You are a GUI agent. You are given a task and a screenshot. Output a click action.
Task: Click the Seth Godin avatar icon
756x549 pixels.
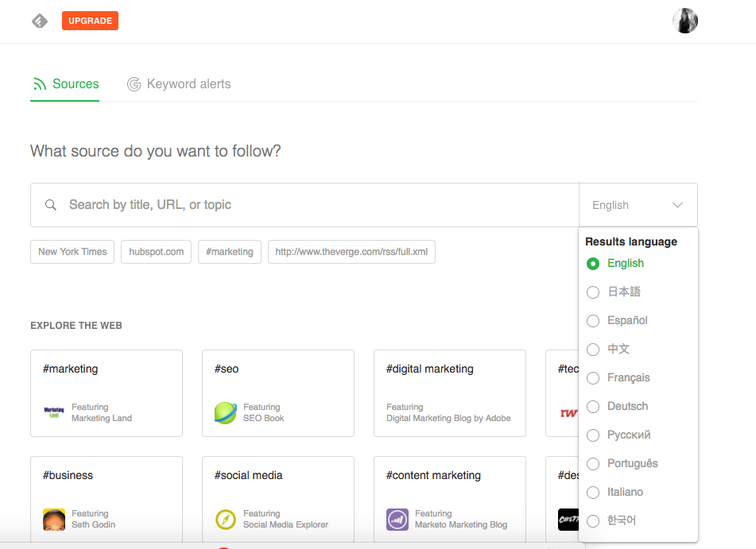click(54, 520)
